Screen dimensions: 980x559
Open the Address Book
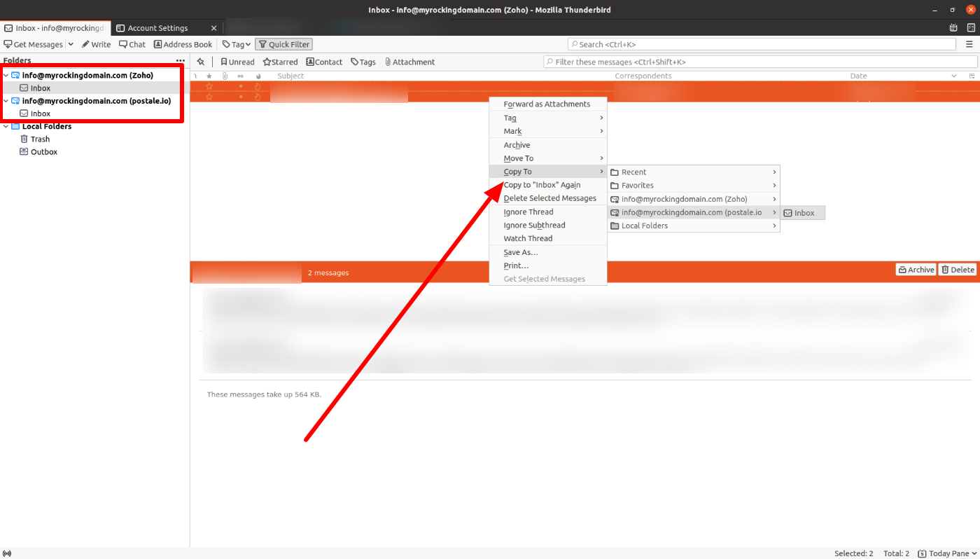pyautogui.click(x=183, y=44)
